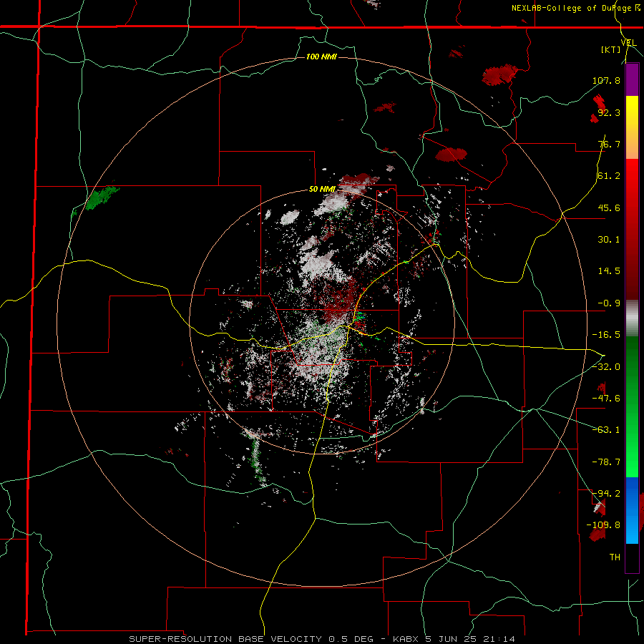
Task: Click the green velocity echo on the west 100 NMI ring
Action: (x=102, y=197)
